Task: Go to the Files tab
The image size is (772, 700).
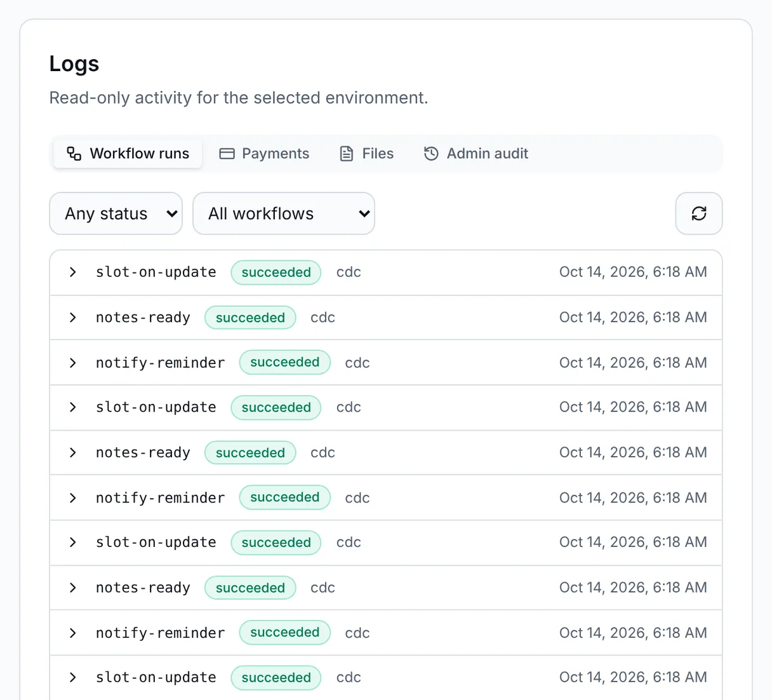Action: pyautogui.click(x=367, y=154)
